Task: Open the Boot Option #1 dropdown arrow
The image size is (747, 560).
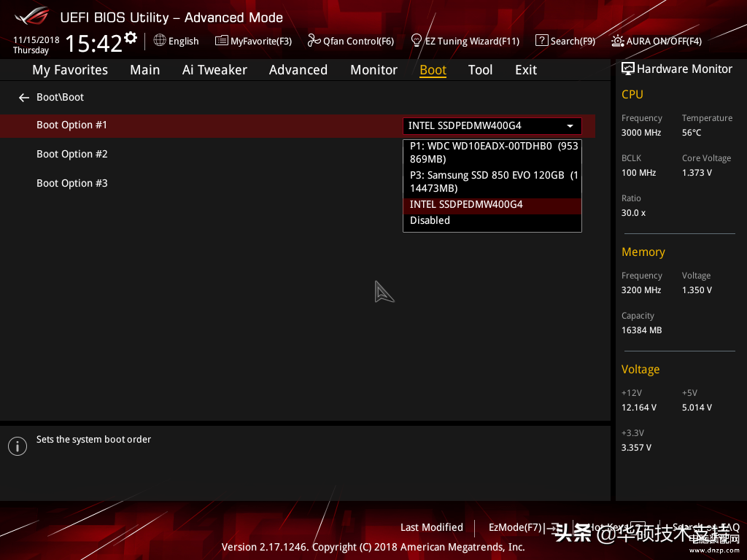Action: (x=570, y=126)
